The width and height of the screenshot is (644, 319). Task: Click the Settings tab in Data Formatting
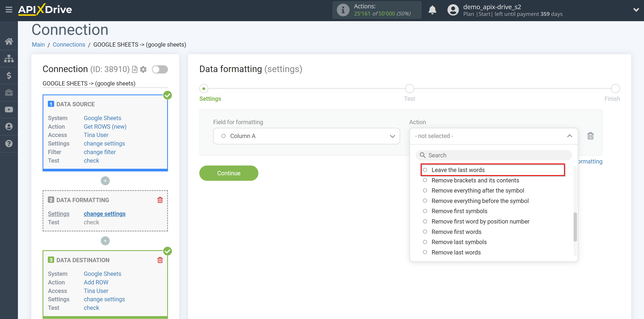coord(59,214)
